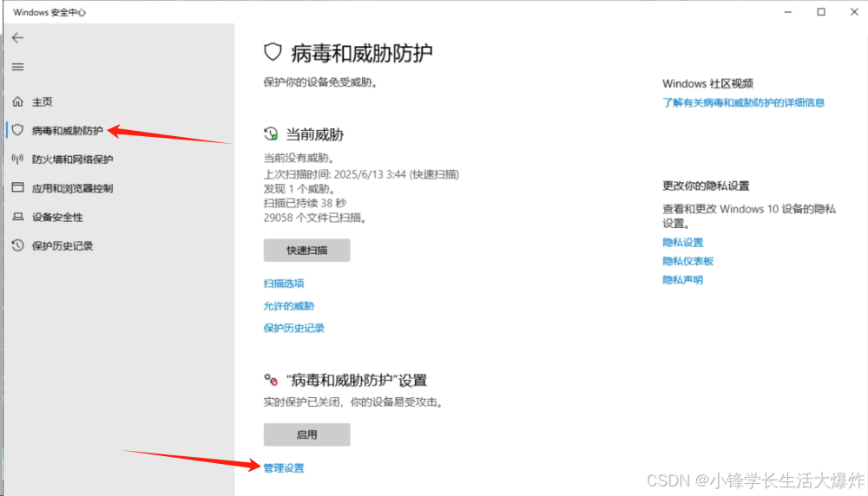The height and width of the screenshot is (496, 868).
Task: Click the back arrow icon
Action: pyautogui.click(x=17, y=37)
